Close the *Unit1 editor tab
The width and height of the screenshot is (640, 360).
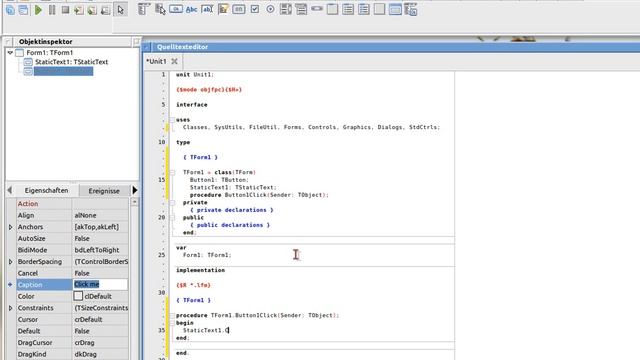175,61
